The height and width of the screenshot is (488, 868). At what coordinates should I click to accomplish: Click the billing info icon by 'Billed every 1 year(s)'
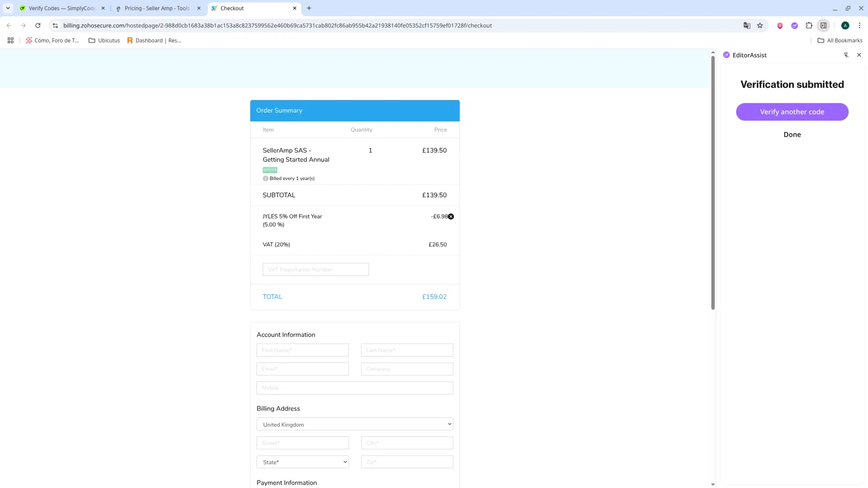click(x=266, y=178)
